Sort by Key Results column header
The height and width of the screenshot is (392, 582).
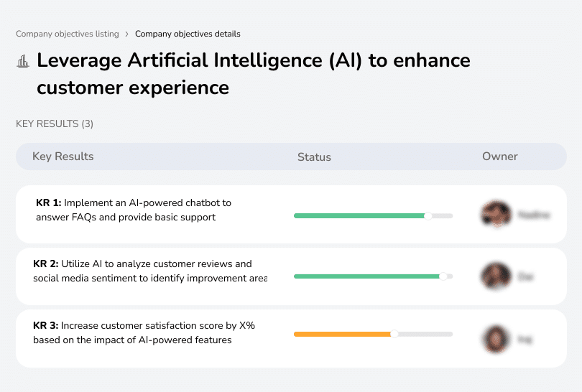pyautogui.click(x=63, y=157)
